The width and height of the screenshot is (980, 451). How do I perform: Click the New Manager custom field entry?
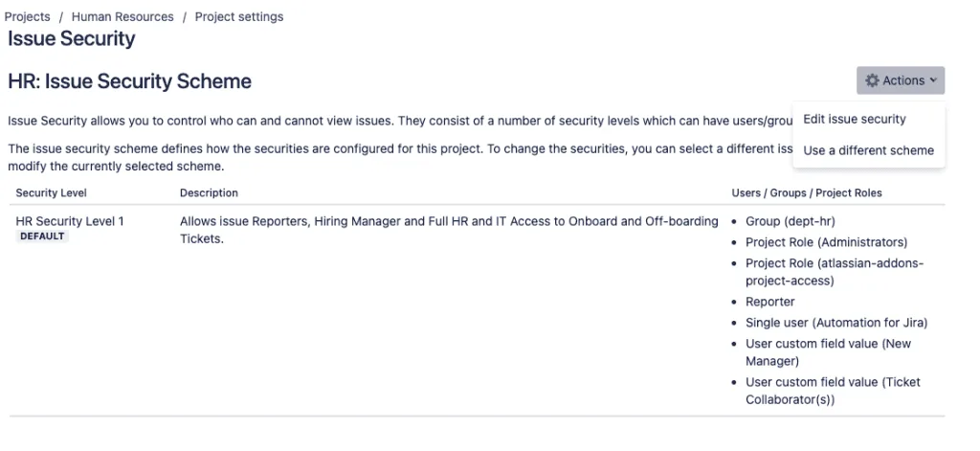(828, 352)
